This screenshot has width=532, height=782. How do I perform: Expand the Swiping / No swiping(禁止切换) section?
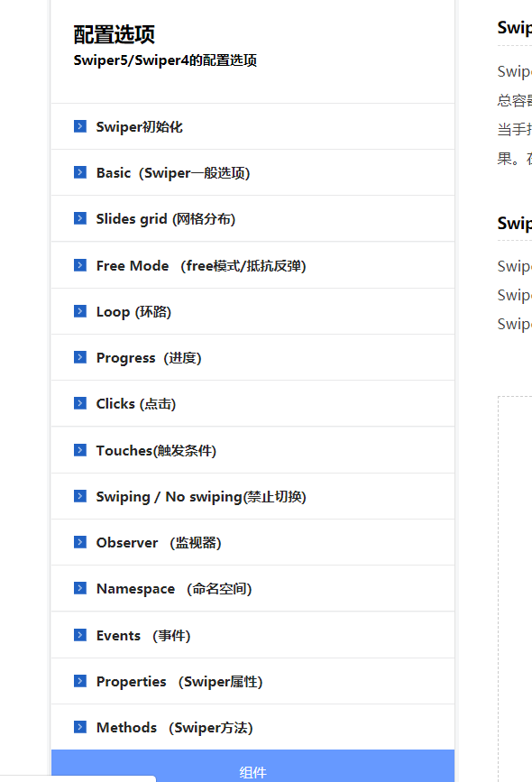point(252,496)
